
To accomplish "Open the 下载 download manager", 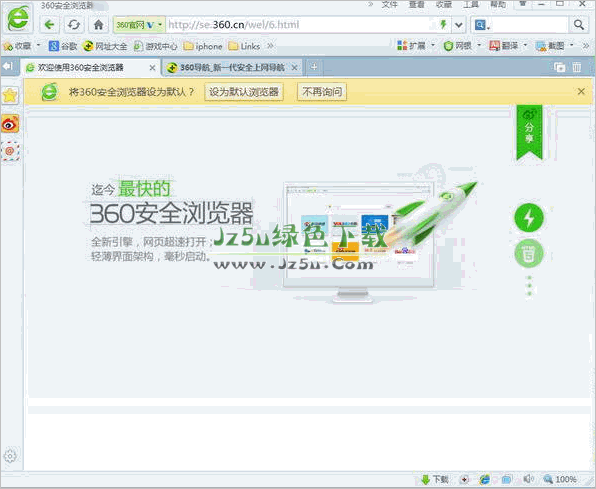I will (x=435, y=479).
